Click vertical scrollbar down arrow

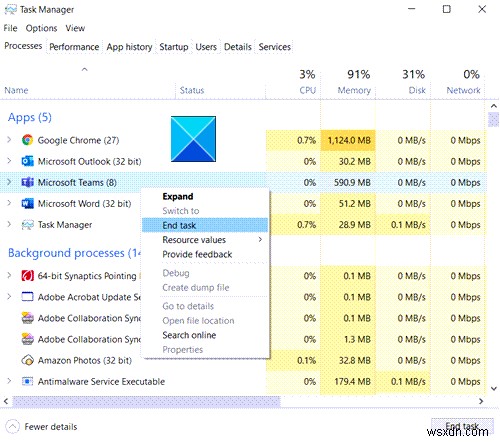pos(494,389)
